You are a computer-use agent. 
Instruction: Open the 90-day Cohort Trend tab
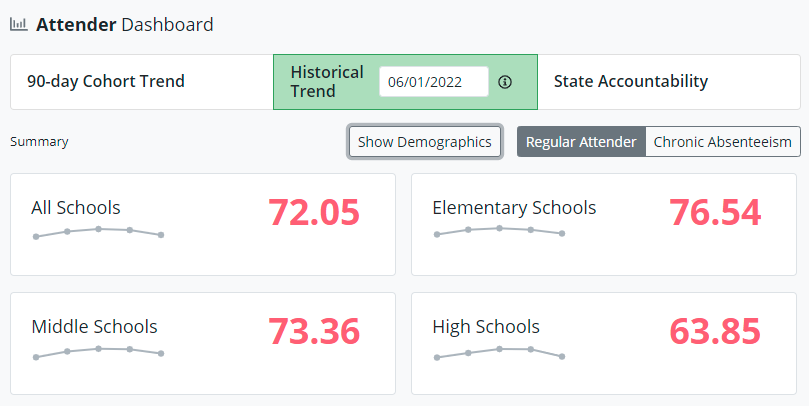pyautogui.click(x=106, y=82)
